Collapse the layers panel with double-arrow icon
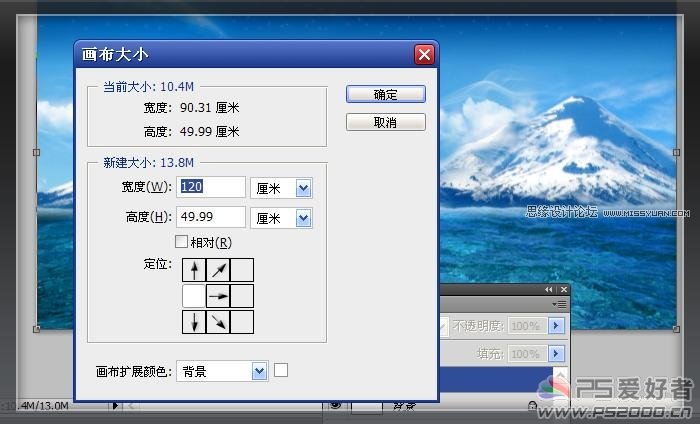Screen dimensions: 700x424 tap(549, 290)
